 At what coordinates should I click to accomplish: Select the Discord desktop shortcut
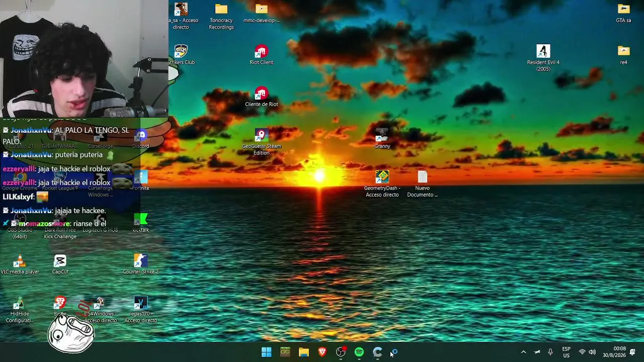tap(140, 139)
